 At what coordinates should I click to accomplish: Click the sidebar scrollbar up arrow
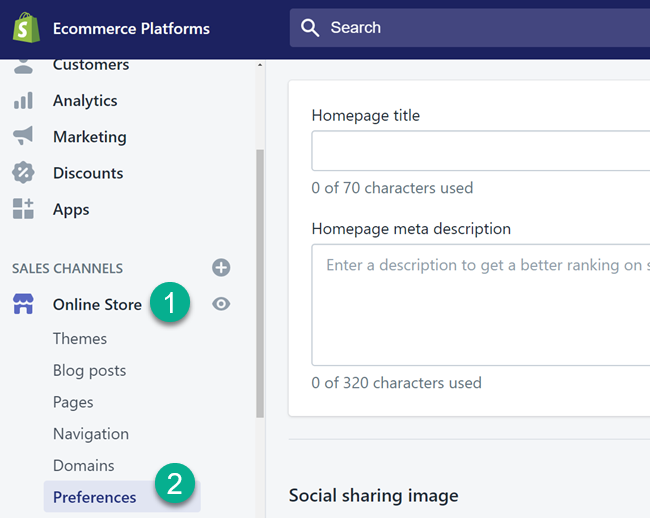(x=260, y=65)
